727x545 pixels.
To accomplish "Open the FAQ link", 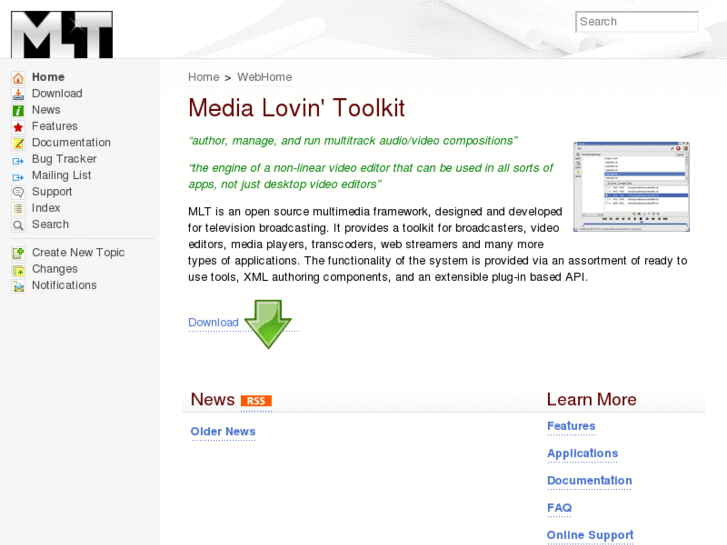I will pos(559,508).
